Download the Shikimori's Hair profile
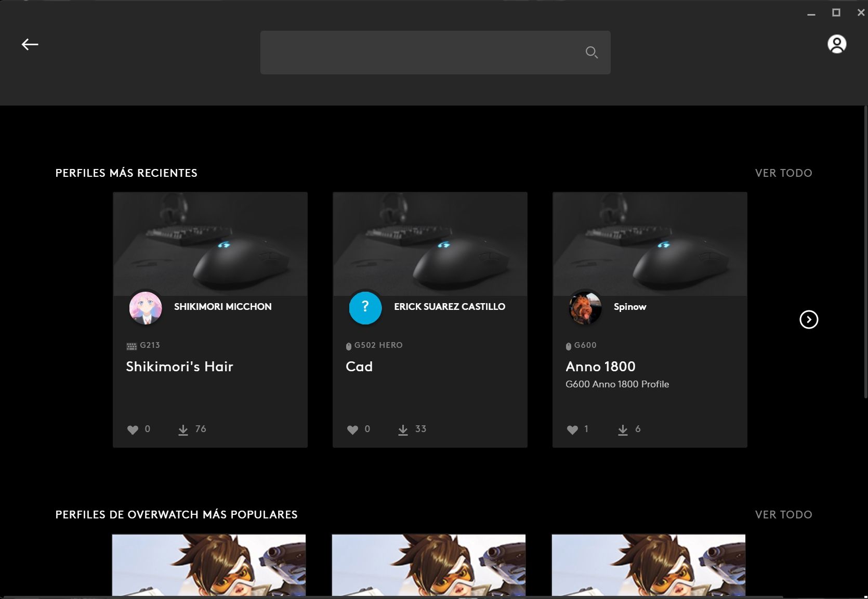This screenshot has width=868, height=599. (x=183, y=429)
